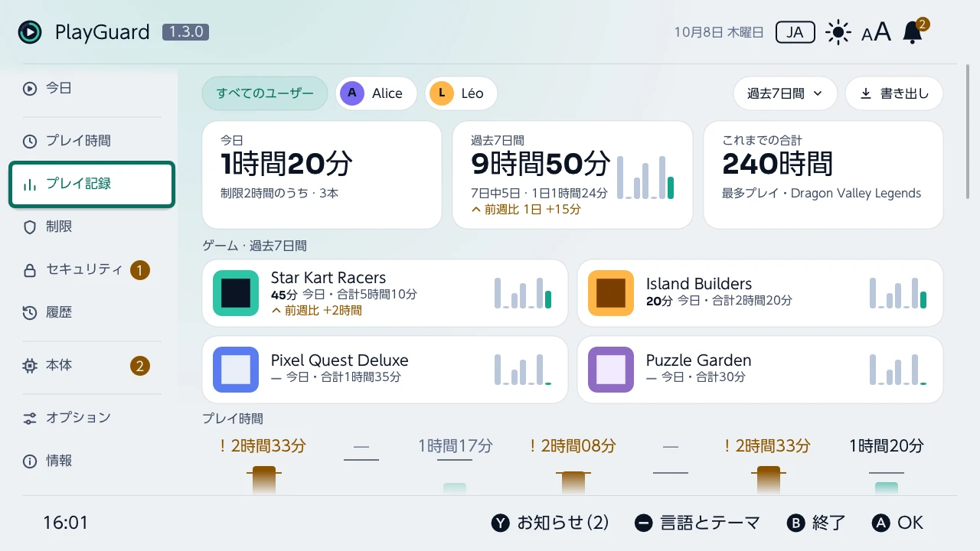Click the 書き出し export button
Image resolution: width=980 pixels, height=551 pixels.
pyautogui.click(x=894, y=93)
